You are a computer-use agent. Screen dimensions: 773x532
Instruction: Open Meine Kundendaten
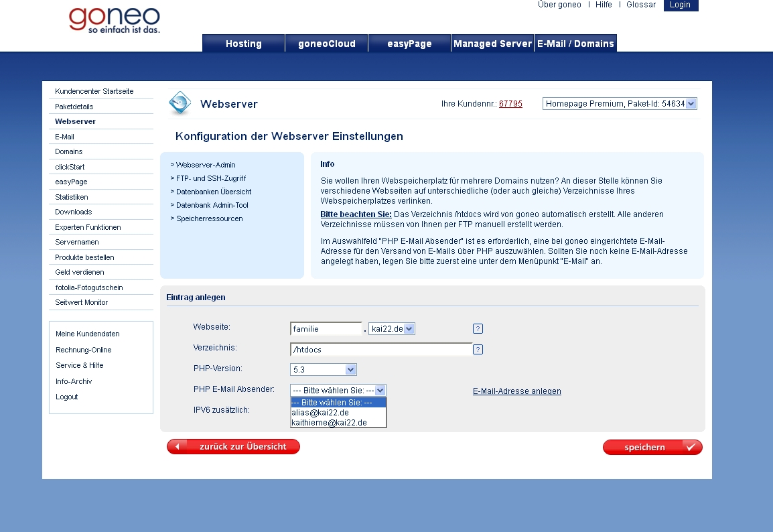[88, 334]
